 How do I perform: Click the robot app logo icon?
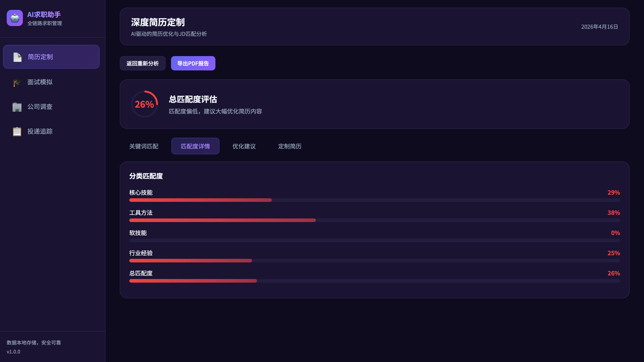pos(15,18)
